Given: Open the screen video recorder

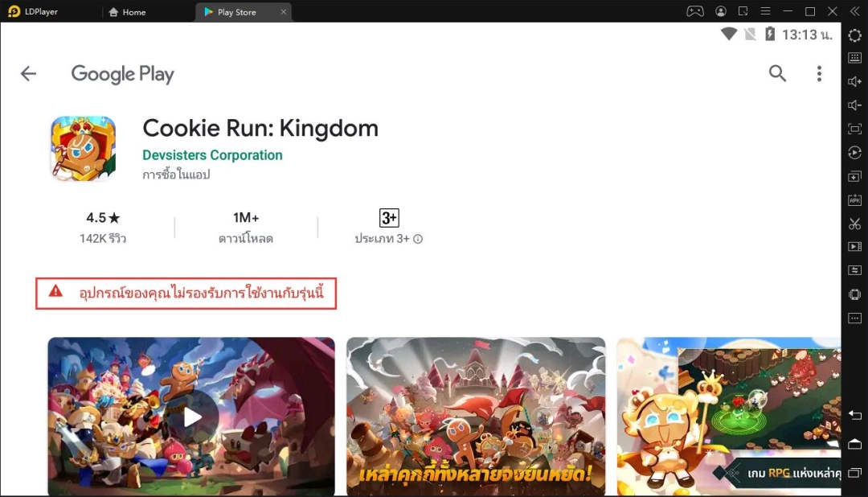Looking at the screenshot, I should pyautogui.click(x=854, y=246).
